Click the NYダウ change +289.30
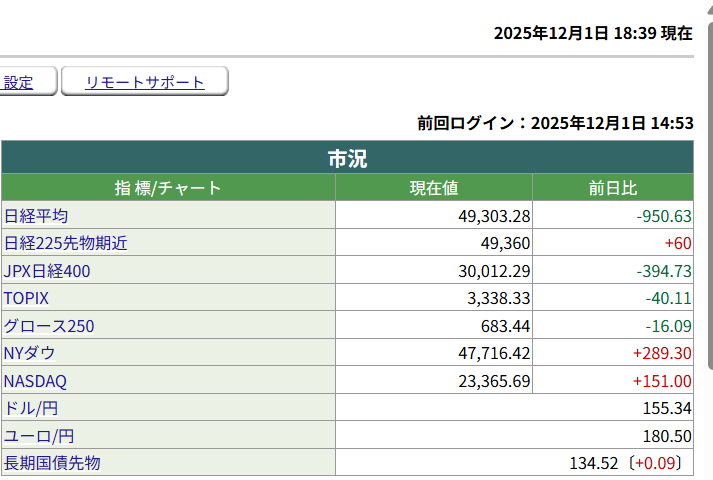Viewport: 713px width, 480px height. [x=661, y=353]
